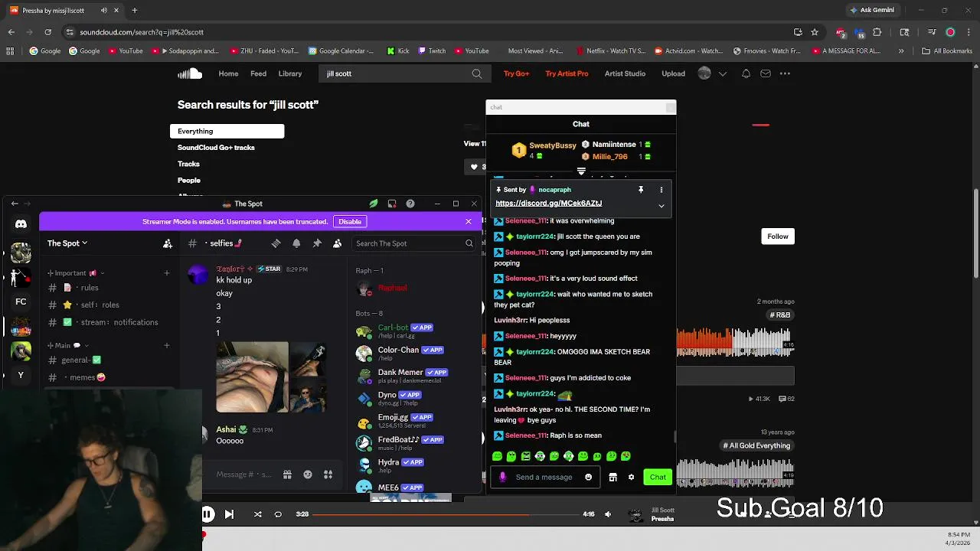Dismiss the Streamer Mode banner

469,221
